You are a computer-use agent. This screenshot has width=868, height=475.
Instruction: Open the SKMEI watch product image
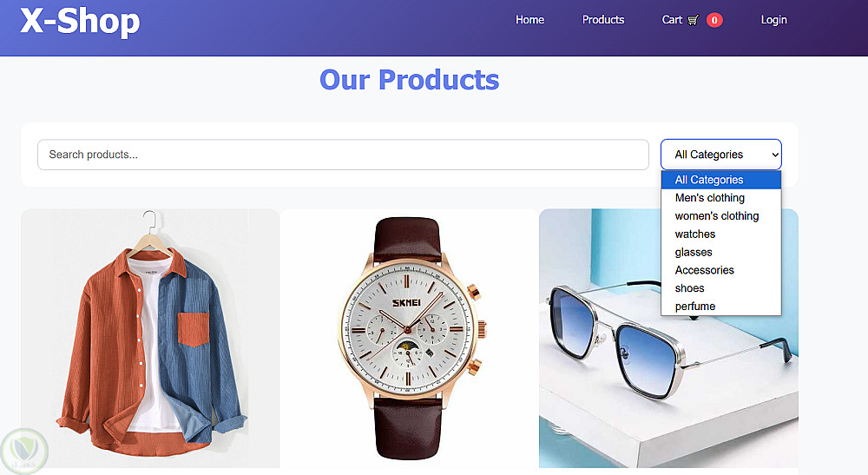tap(409, 339)
